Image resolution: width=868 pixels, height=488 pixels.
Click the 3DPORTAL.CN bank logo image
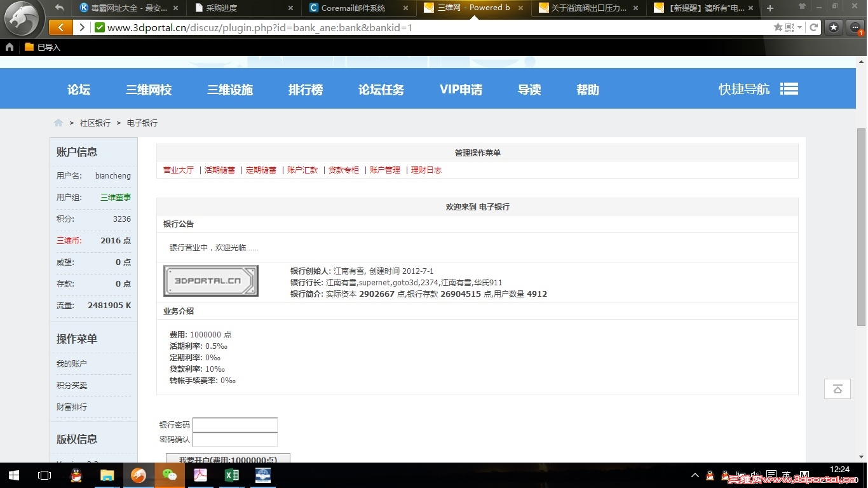tap(211, 281)
